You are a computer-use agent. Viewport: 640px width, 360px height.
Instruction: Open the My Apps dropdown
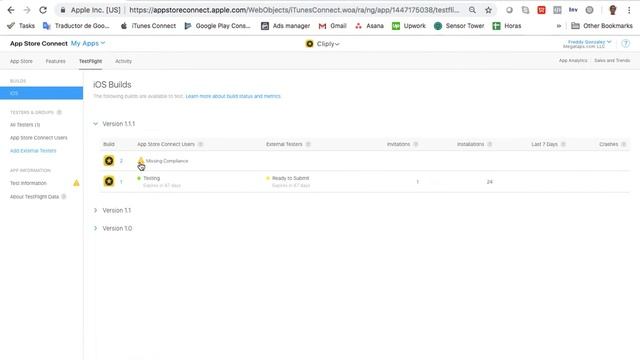point(88,43)
